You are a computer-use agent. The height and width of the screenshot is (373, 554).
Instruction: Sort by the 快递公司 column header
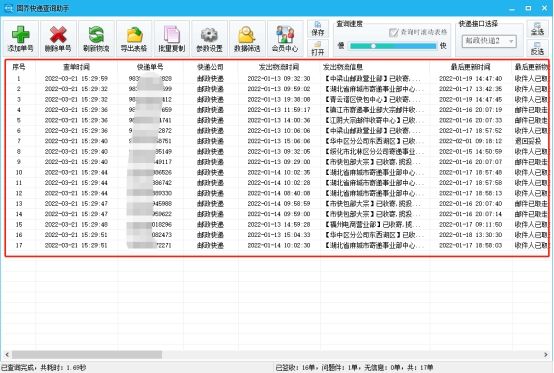211,67
